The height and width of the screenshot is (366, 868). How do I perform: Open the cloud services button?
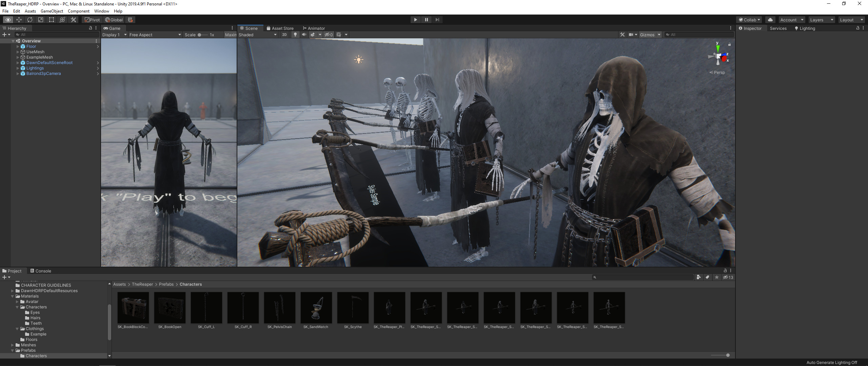770,20
